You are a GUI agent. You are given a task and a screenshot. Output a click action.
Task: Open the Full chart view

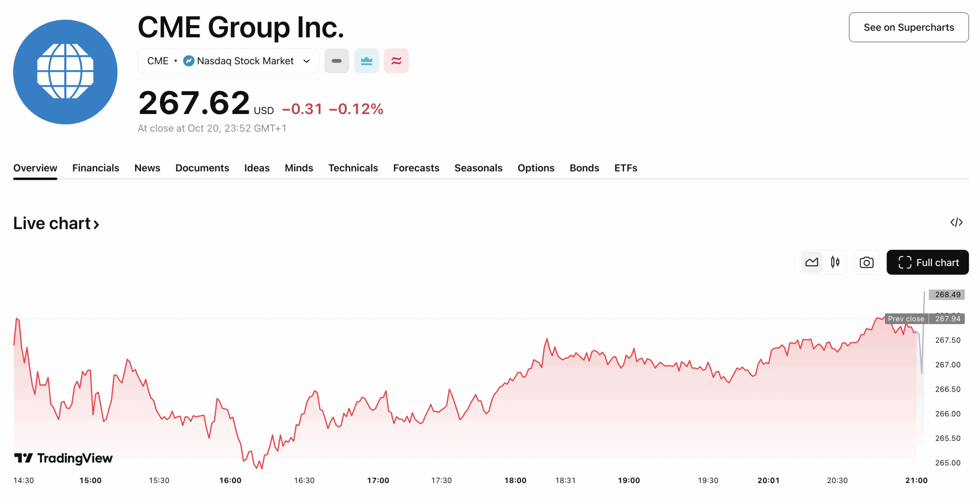pos(927,263)
